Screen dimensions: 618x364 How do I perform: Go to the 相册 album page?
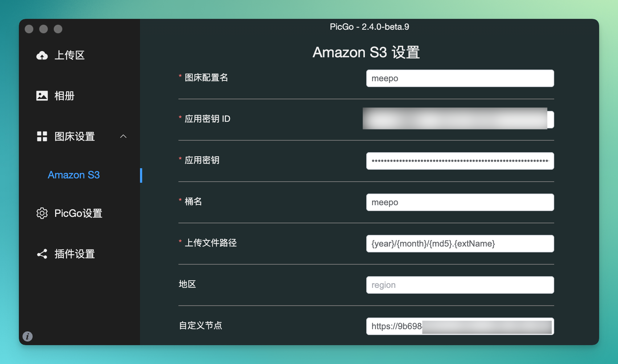coord(65,96)
